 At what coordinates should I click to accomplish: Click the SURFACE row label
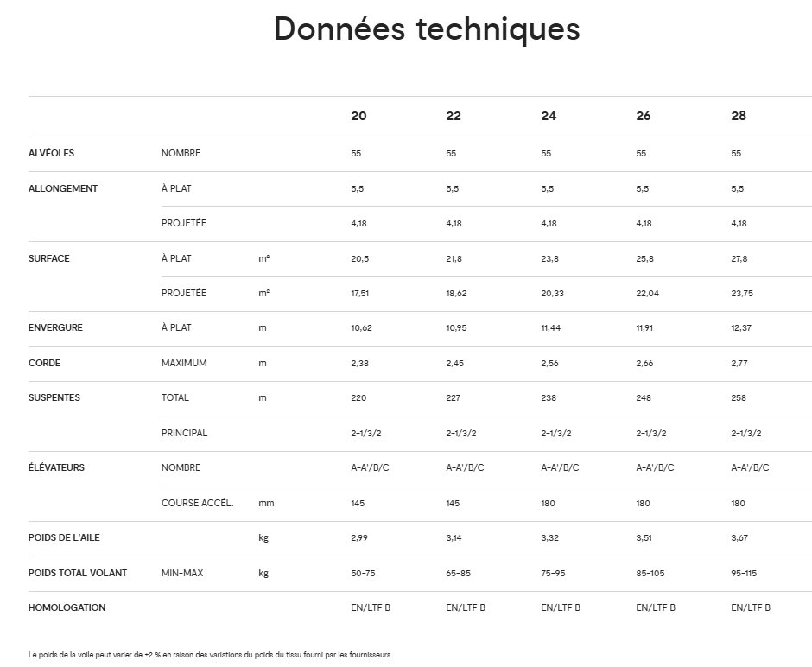[x=49, y=258]
